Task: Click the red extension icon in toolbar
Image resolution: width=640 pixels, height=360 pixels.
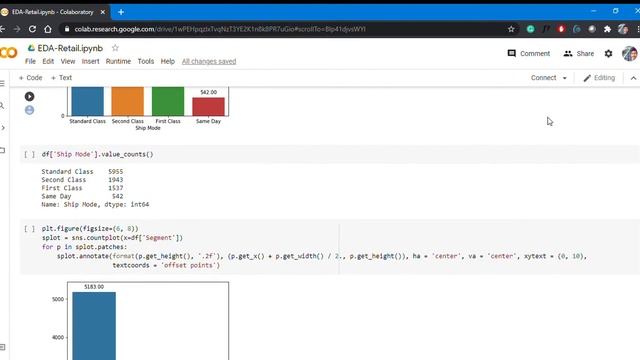Action: click(x=561, y=29)
